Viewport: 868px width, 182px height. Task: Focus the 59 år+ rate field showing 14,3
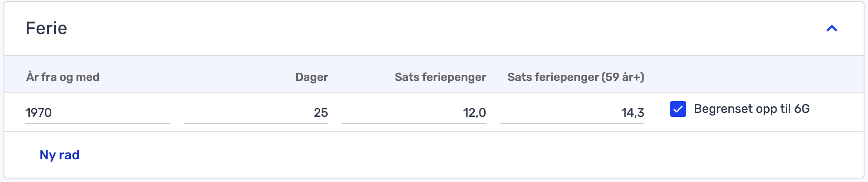tap(572, 112)
